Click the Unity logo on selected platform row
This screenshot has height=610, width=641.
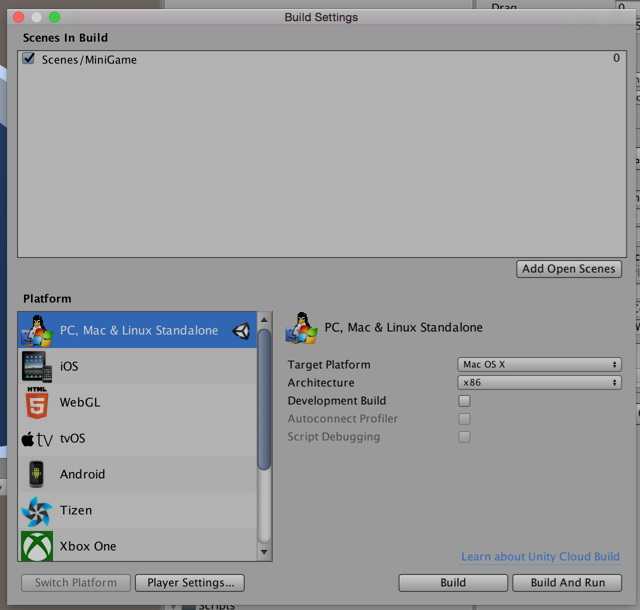point(241,331)
